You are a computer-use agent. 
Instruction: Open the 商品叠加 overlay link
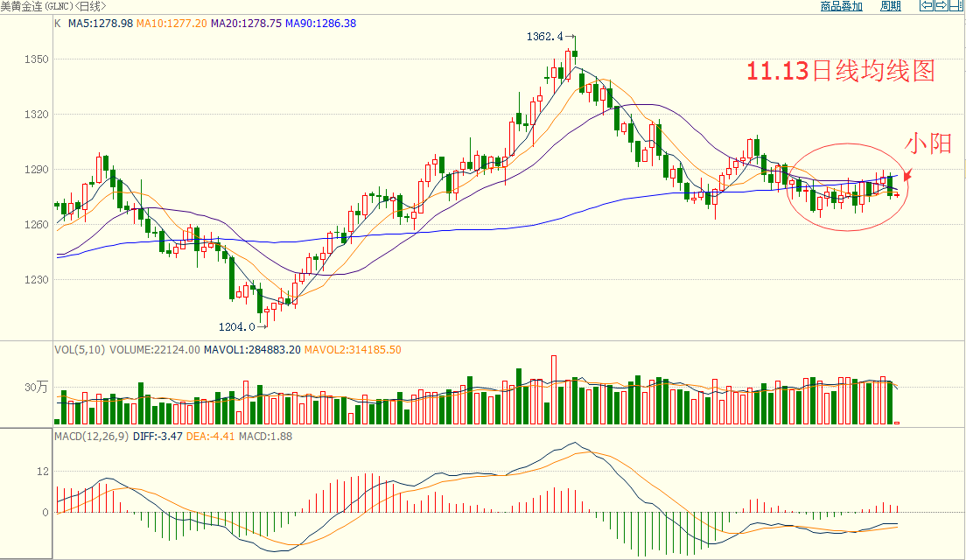coord(841,6)
